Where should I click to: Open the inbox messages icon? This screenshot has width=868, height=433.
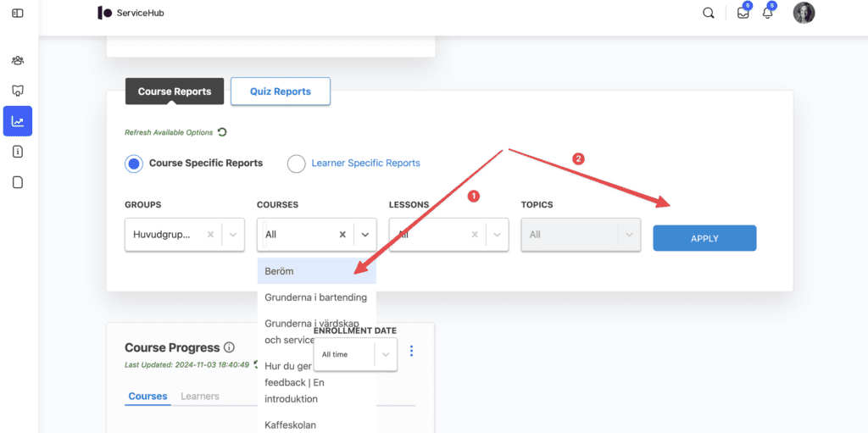(x=743, y=14)
